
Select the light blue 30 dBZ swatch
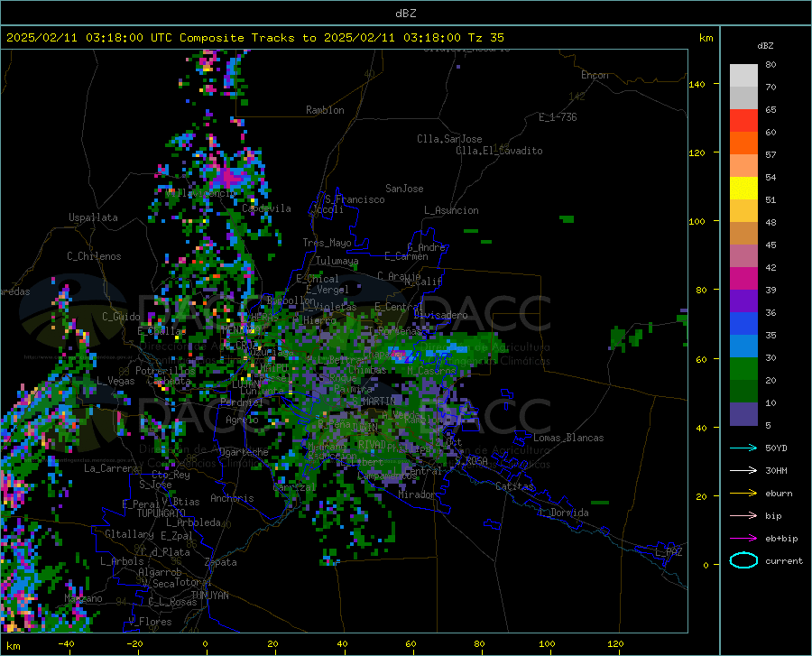point(743,346)
